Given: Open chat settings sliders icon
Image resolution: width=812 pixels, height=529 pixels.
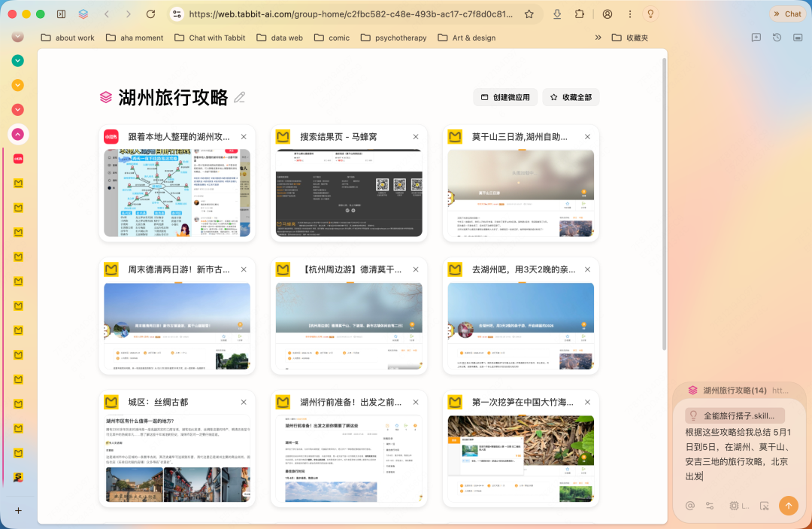Looking at the screenshot, I should [710, 506].
